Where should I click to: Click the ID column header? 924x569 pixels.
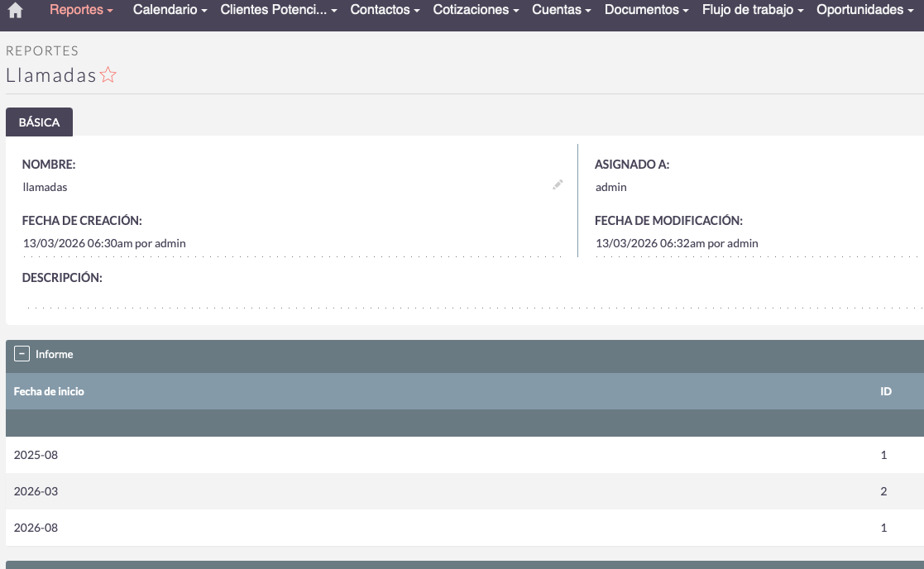point(885,391)
